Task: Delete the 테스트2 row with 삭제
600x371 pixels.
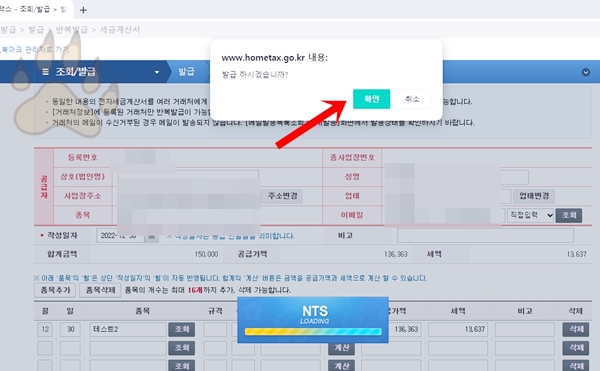Action: pos(576,329)
